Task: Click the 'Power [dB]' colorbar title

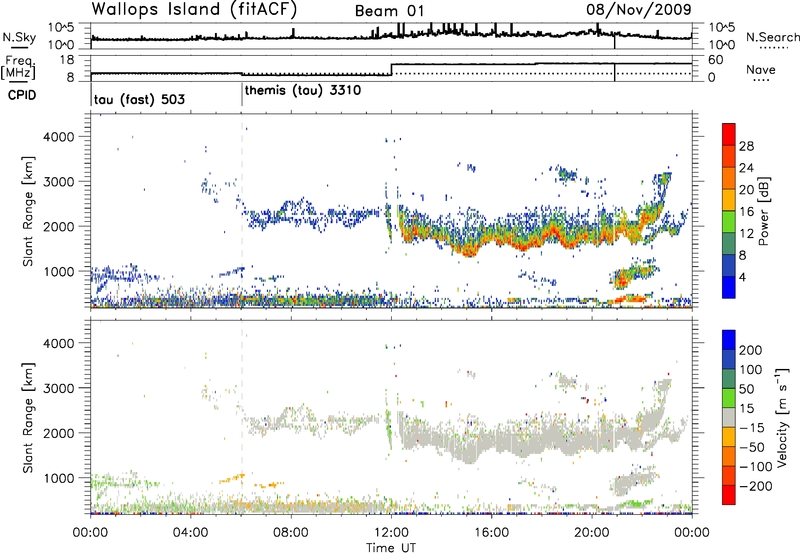Action: (764, 211)
